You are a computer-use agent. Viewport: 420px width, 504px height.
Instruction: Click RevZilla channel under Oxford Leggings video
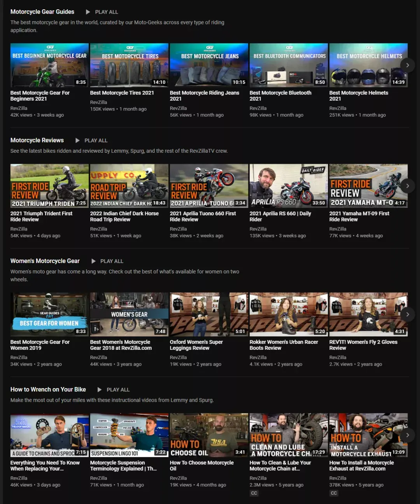pyautogui.click(x=178, y=358)
